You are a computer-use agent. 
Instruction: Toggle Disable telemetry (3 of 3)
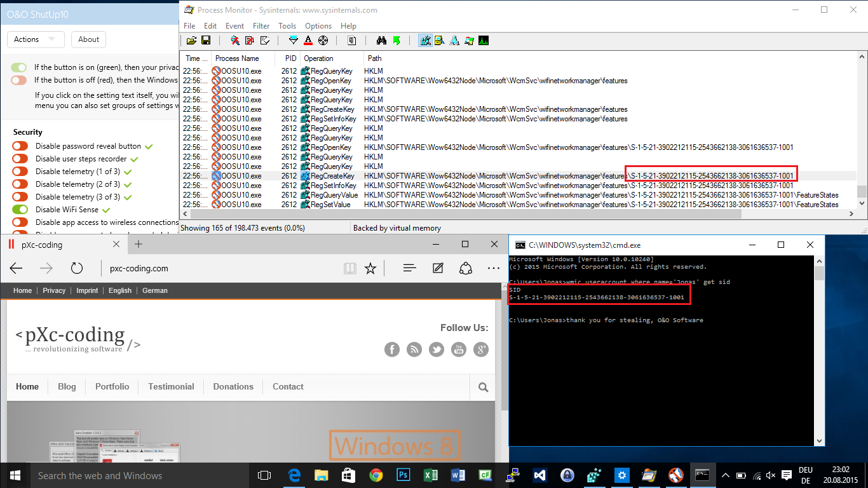point(20,197)
